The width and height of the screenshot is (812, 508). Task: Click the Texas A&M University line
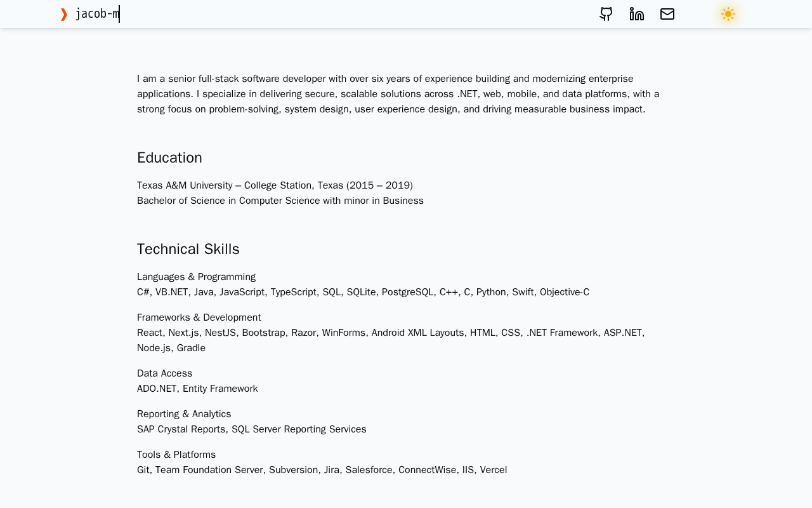[275, 185]
